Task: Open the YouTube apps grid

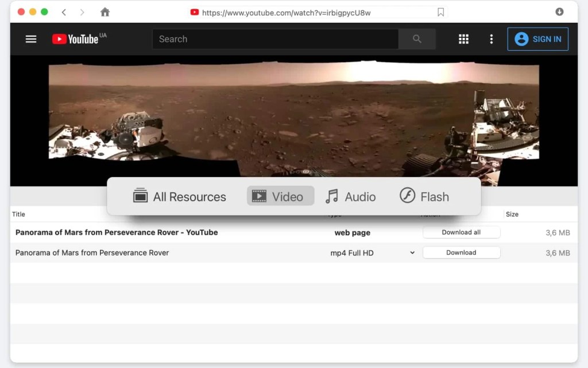Action: pos(463,39)
